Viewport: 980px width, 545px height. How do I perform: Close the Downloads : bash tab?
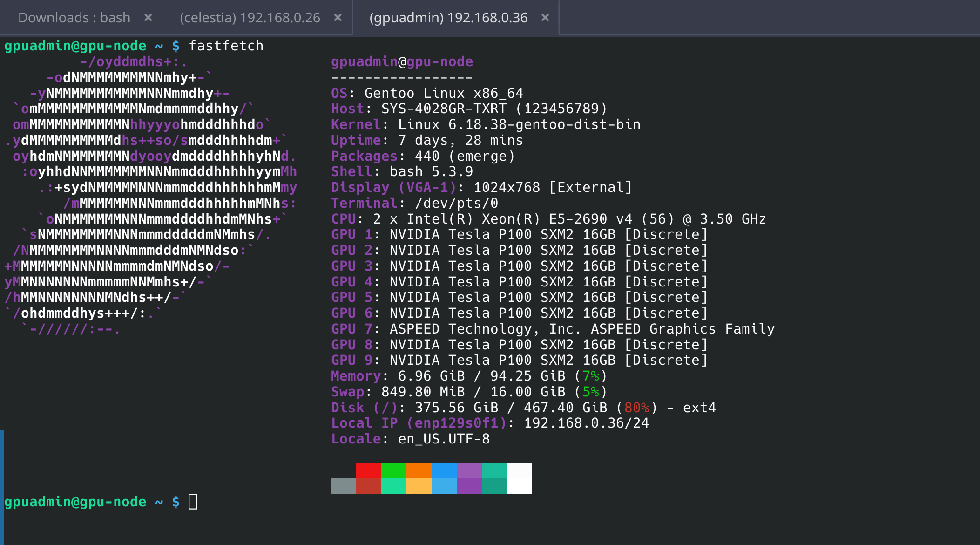(148, 18)
